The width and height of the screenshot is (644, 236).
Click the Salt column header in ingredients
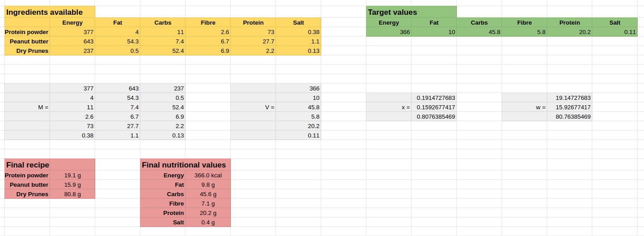[299, 22]
